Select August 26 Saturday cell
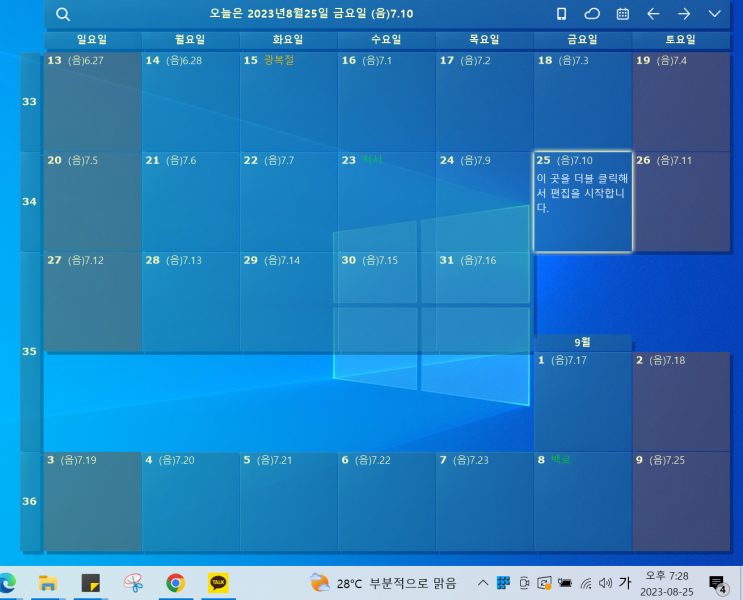 pyautogui.click(x=681, y=201)
